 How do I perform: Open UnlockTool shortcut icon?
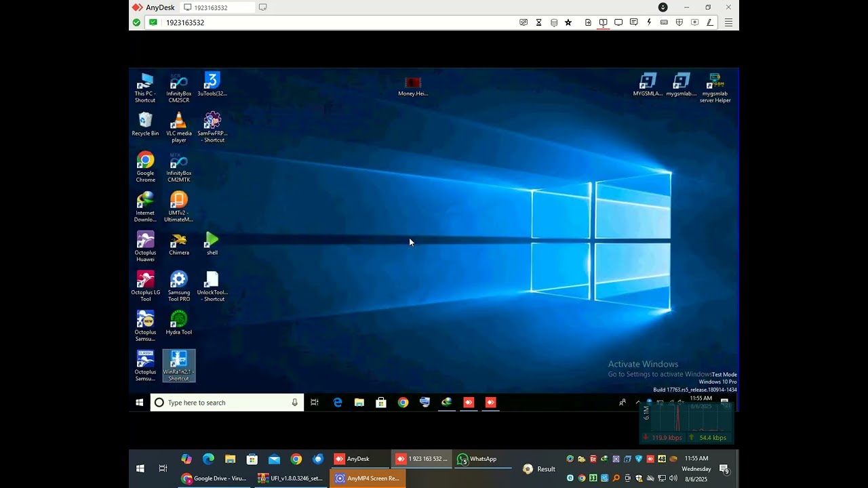coord(212,287)
